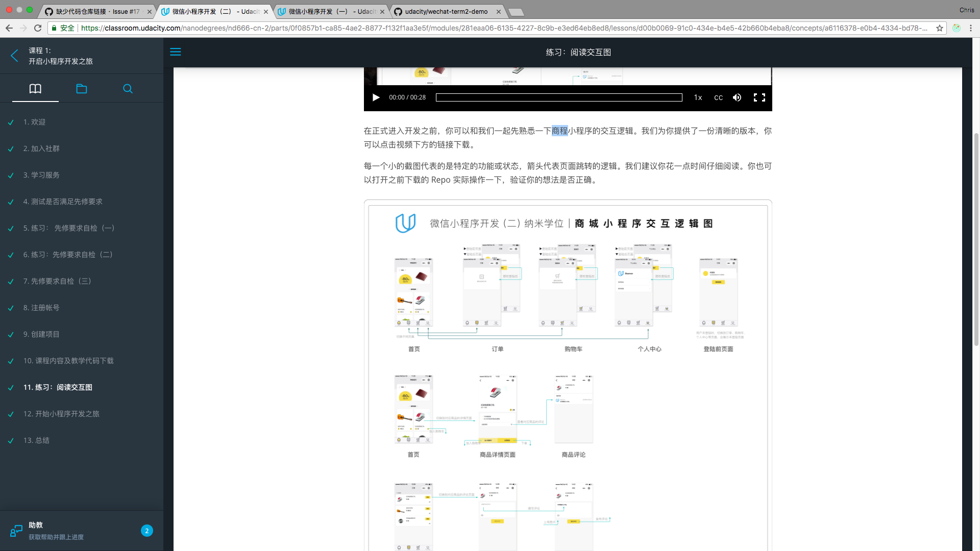Click the Chrome extension icon beside address bar
Viewport: 980px width, 551px height.
tap(957, 29)
